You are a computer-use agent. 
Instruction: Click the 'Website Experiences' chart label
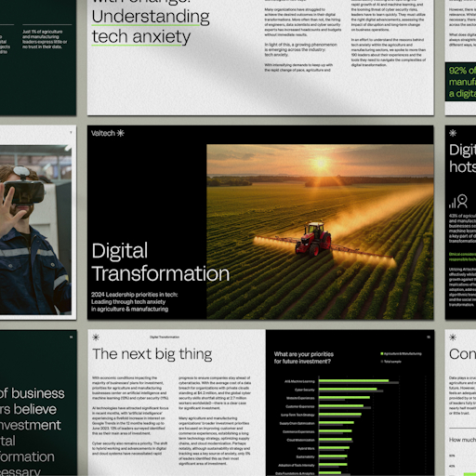(300, 398)
